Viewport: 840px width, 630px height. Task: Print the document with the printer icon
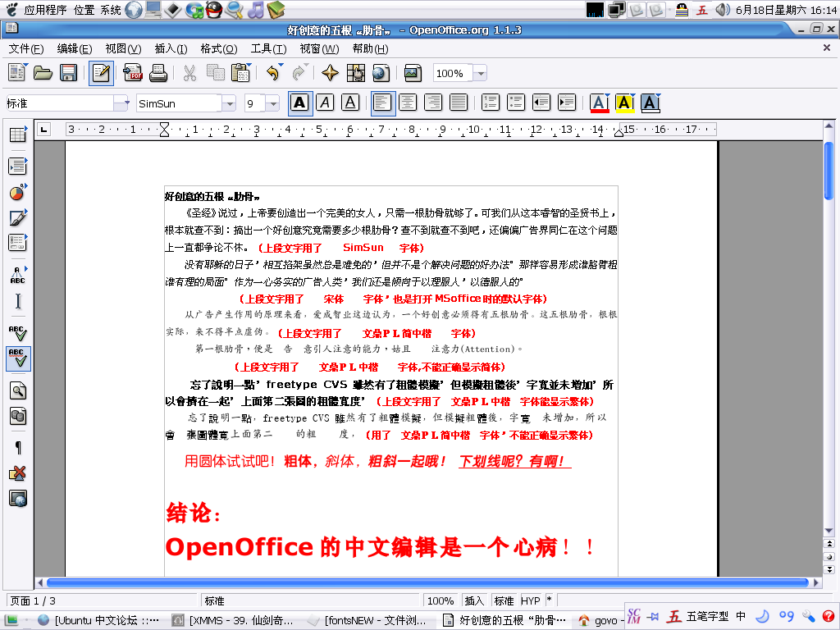[x=158, y=73]
